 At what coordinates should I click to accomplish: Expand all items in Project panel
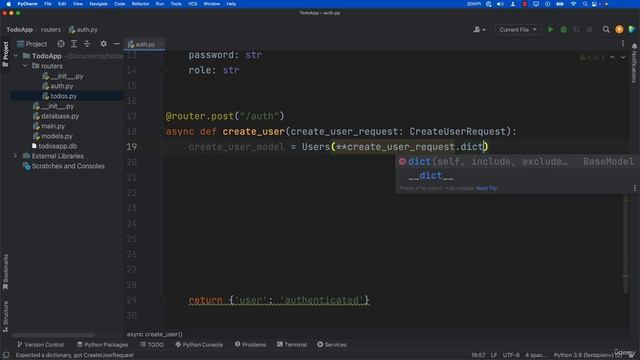pyautogui.click(x=74, y=44)
